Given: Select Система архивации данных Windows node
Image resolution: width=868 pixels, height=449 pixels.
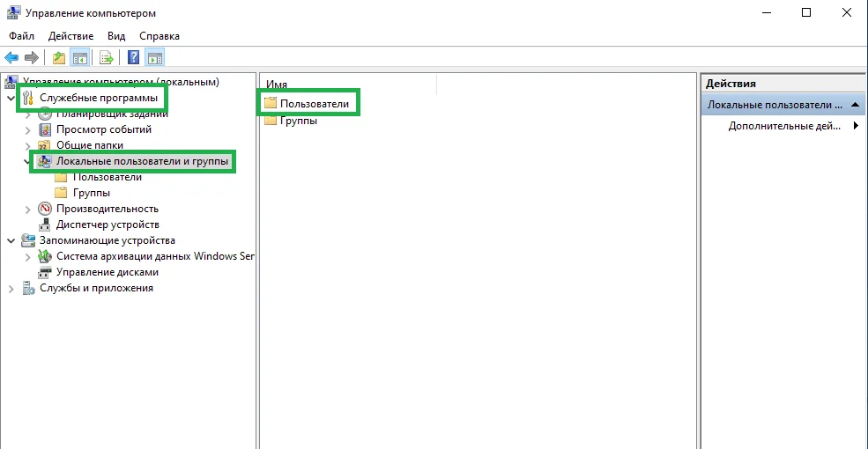Looking at the screenshot, I should click(155, 256).
